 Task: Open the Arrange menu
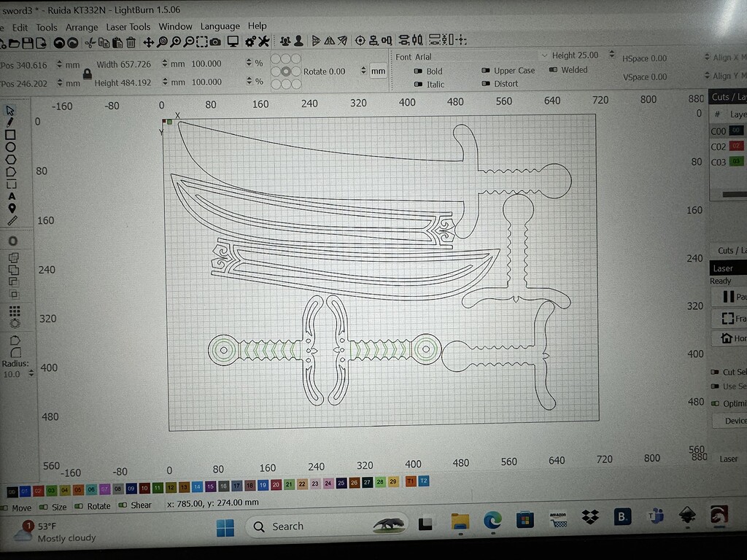(82, 26)
